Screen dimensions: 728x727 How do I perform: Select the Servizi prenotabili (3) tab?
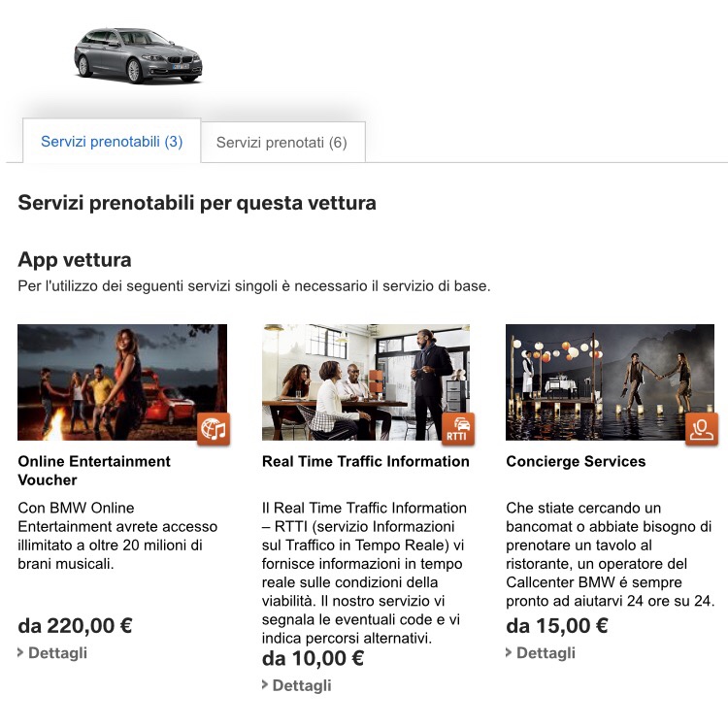[112, 141]
